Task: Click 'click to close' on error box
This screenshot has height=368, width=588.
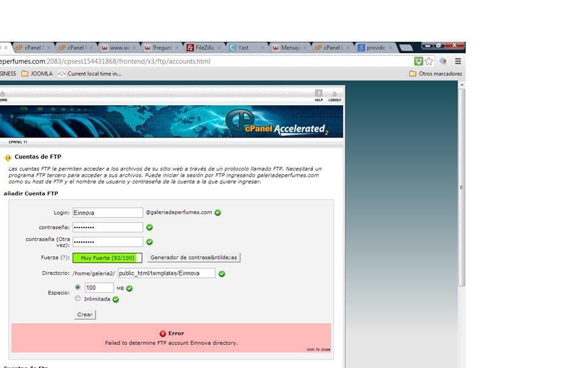Action: point(319,349)
